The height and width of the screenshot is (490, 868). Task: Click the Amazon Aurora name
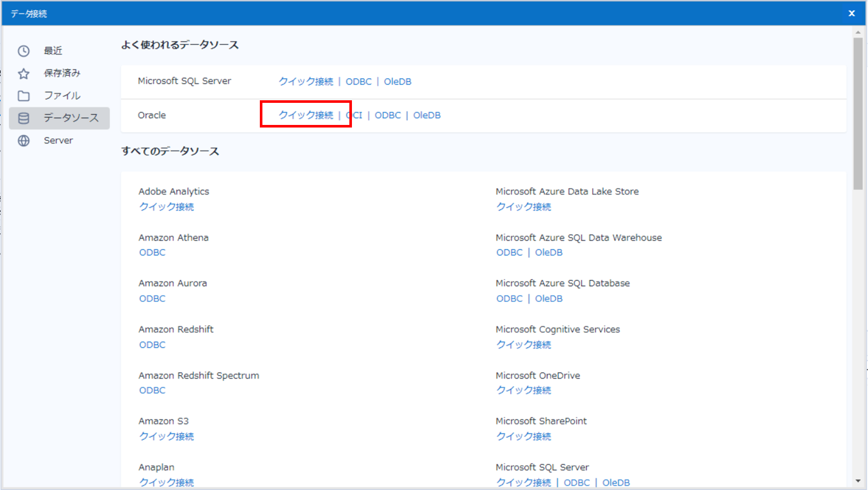(173, 283)
